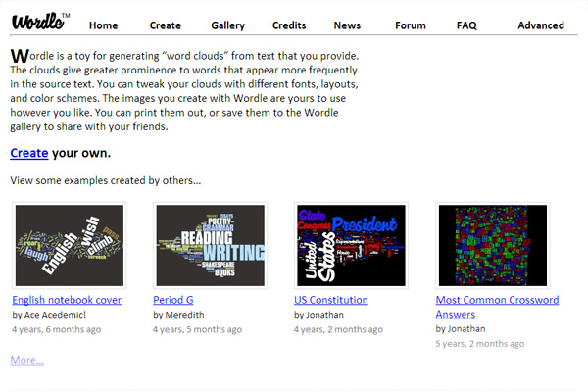Select the Advanced navigation item

tap(541, 25)
